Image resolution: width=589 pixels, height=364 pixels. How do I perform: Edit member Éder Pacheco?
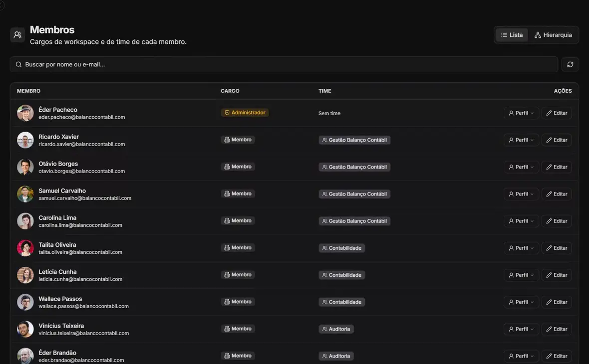tap(557, 113)
